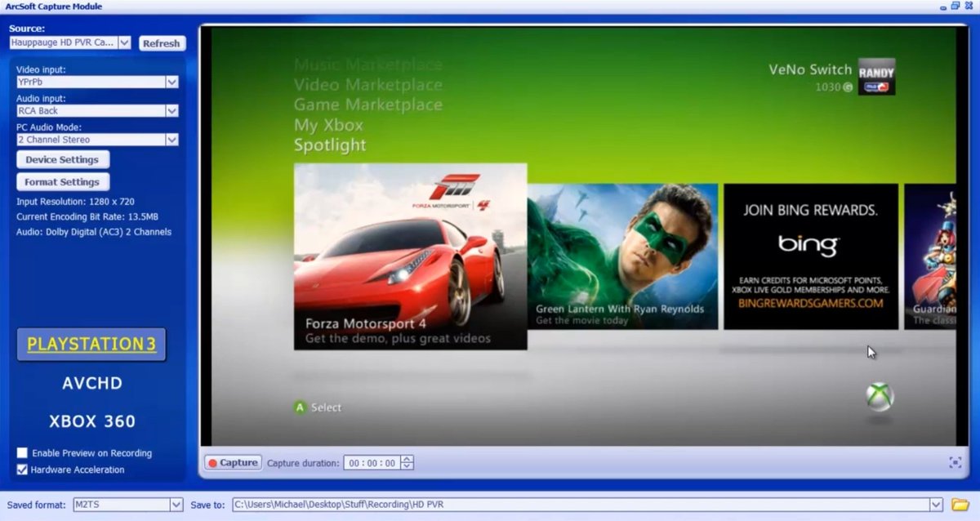
Task: Select the RANDY gamer picture
Action: click(876, 76)
